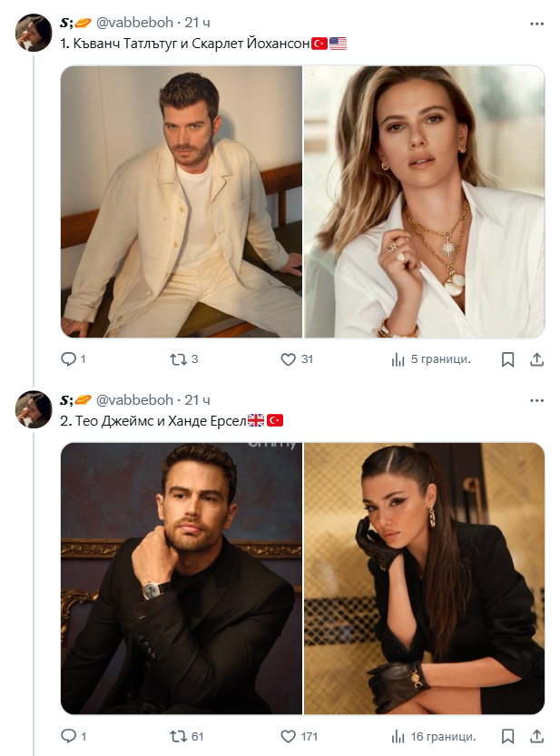Share the first tweet
560x756 pixels.
coord(536,359)
